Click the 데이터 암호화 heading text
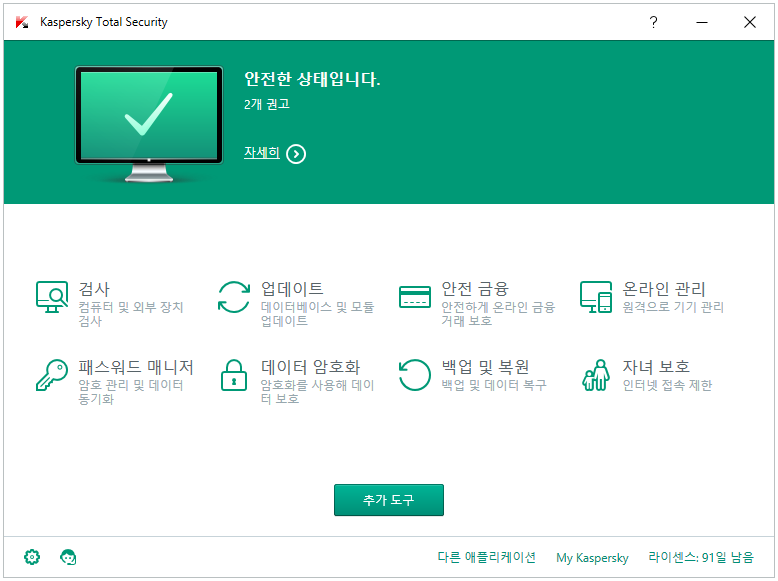 (x=310, y=367)
